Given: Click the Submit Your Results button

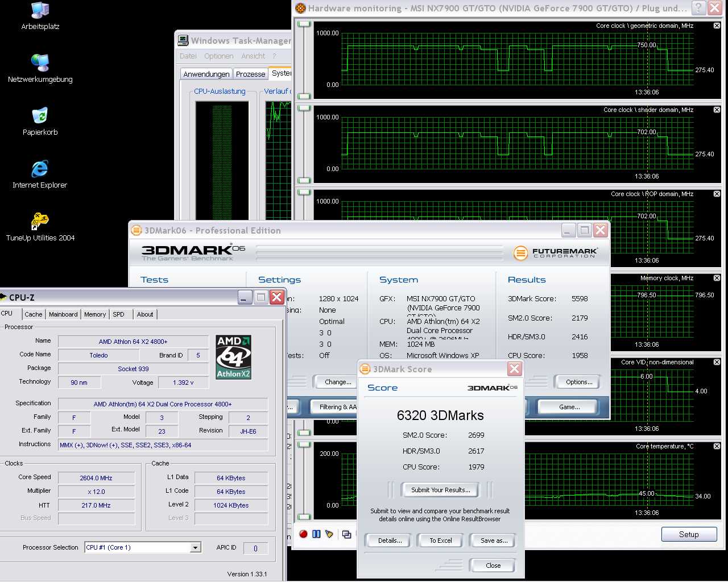Looking at the screenshot, I should pyautogui.click(x=441, y=490).
